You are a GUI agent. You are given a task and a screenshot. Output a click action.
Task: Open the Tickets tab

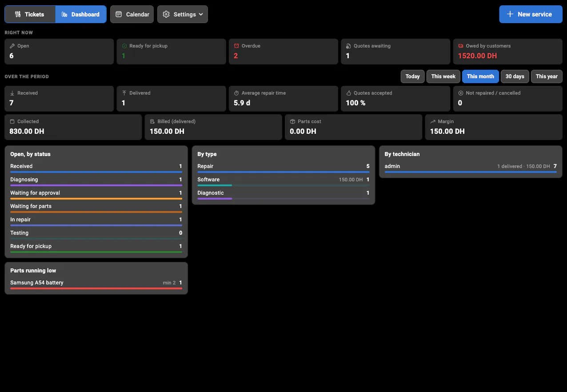coord(30,14)
